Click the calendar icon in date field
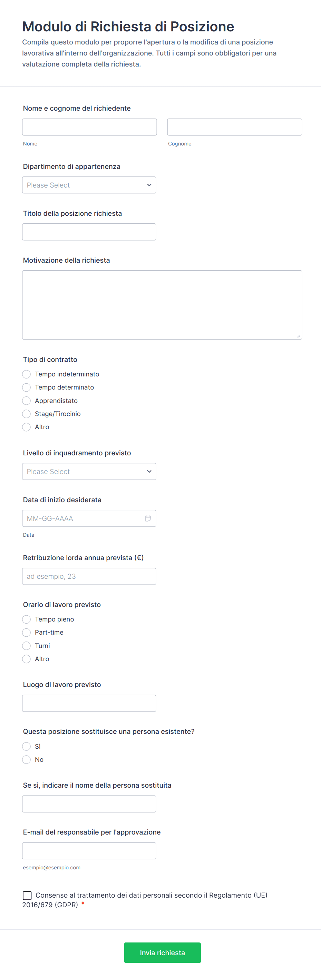The width and height of the screenshot is (321, 980). [x=148, y=518]
